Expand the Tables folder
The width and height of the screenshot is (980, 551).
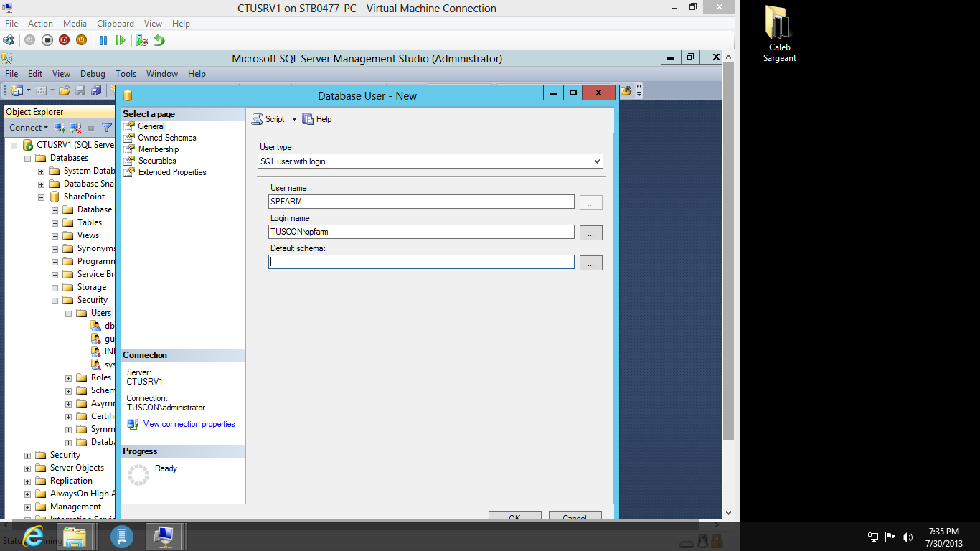coord(55,222)
